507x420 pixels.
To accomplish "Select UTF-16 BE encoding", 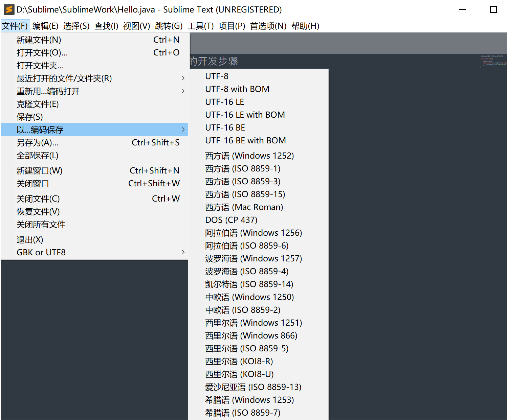I will click(258, 128).
